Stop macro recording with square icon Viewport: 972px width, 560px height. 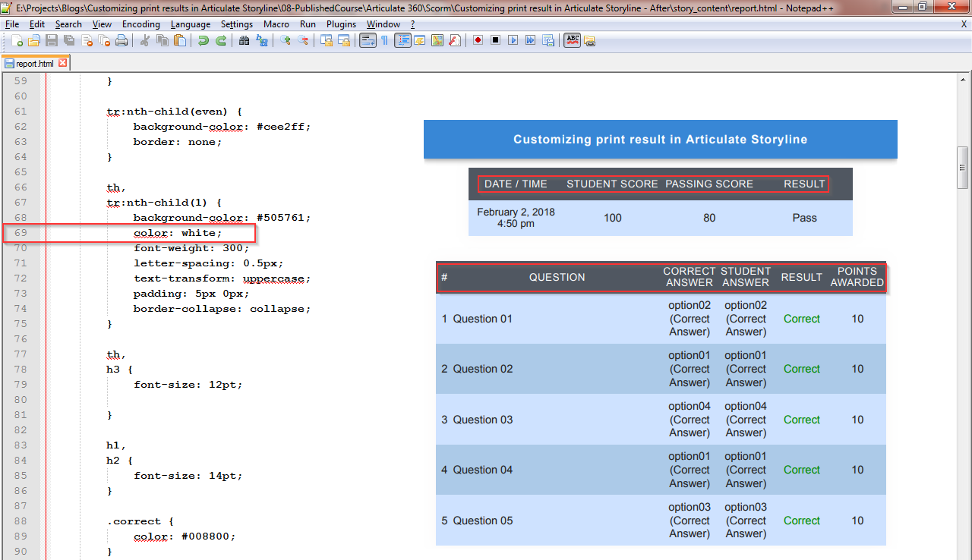coord(495,40)
